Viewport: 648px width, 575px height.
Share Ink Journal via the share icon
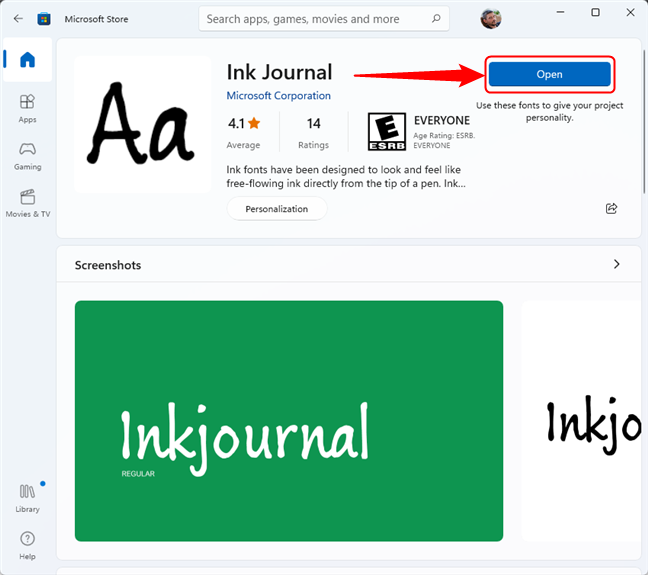point(611,208)
